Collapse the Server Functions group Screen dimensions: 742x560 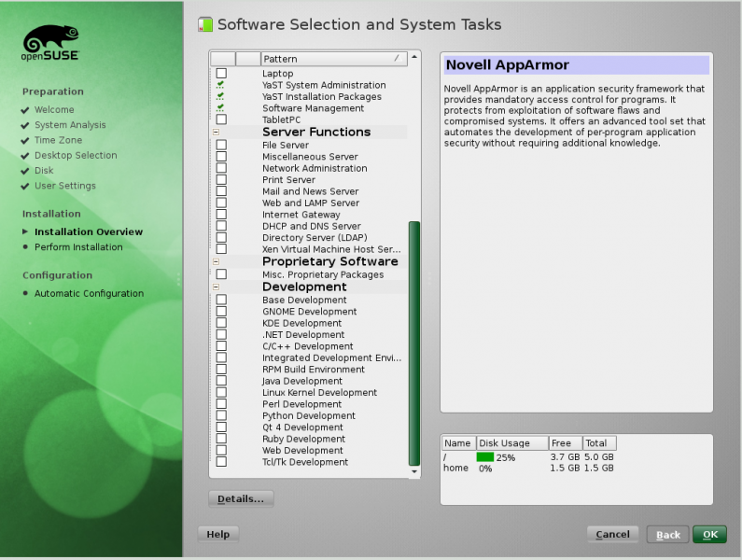point(216,133)
